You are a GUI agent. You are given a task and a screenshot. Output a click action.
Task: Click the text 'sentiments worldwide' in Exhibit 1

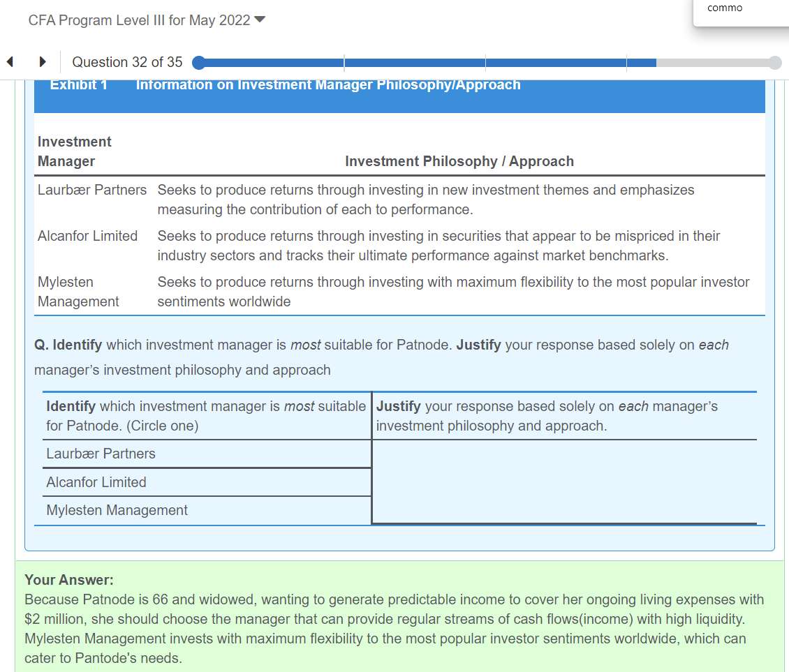pyautogui.click(x=224, y=301)
